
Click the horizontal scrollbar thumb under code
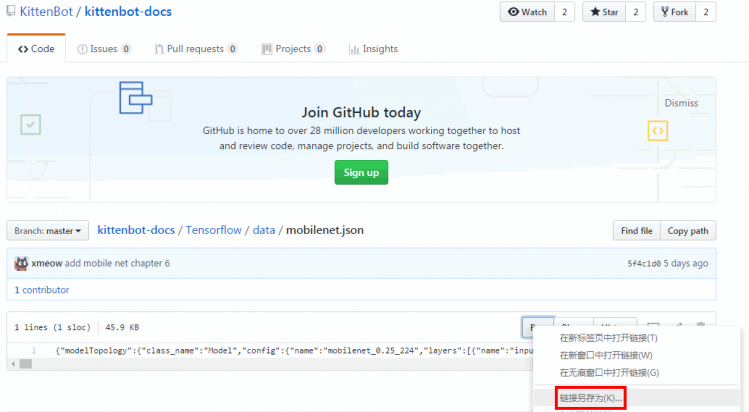pos(26,364)
